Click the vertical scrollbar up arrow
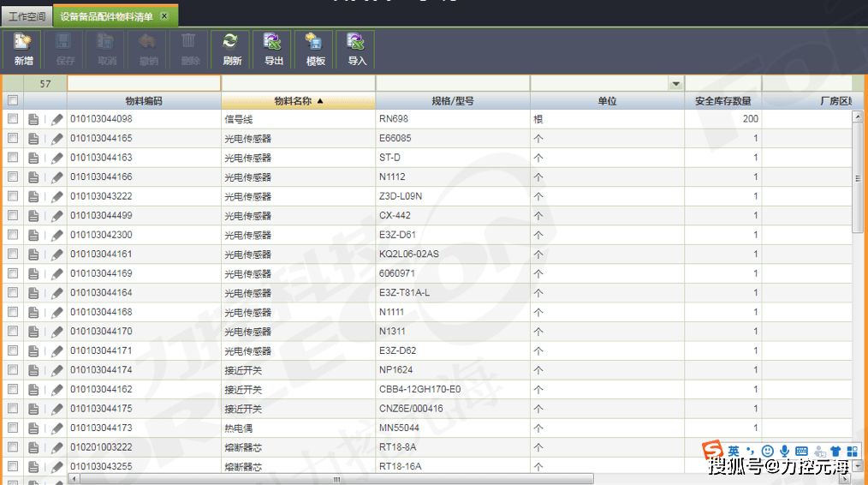This screenshot has width=868, height=485. pyautogui.click(x=858, y=117)
